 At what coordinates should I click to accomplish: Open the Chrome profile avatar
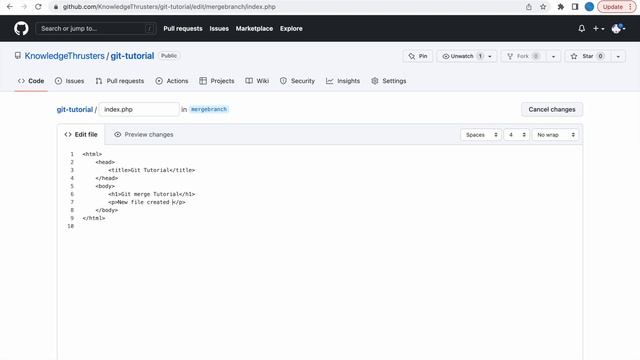589,7
